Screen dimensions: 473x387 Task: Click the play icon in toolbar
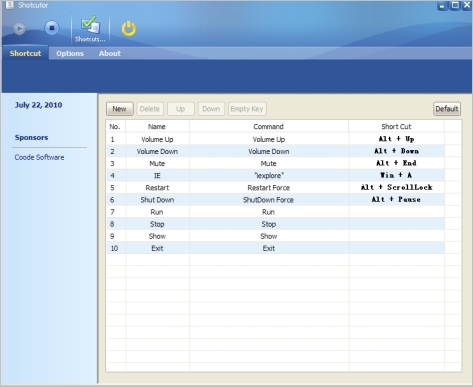tap(19, 29)
